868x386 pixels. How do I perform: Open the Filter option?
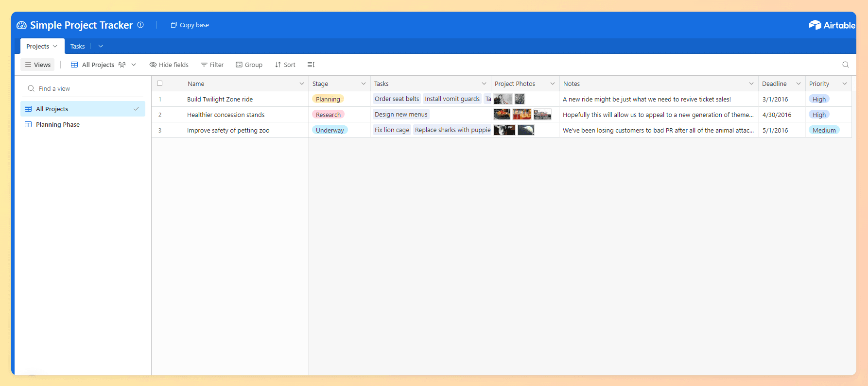tap(212, 65)
